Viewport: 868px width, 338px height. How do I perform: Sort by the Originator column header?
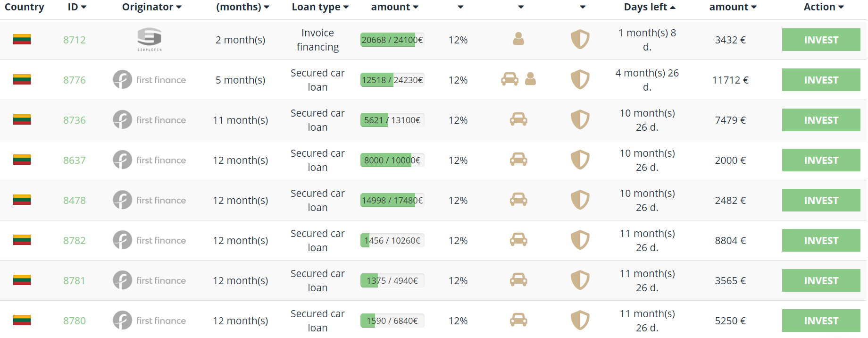(151, 7)
